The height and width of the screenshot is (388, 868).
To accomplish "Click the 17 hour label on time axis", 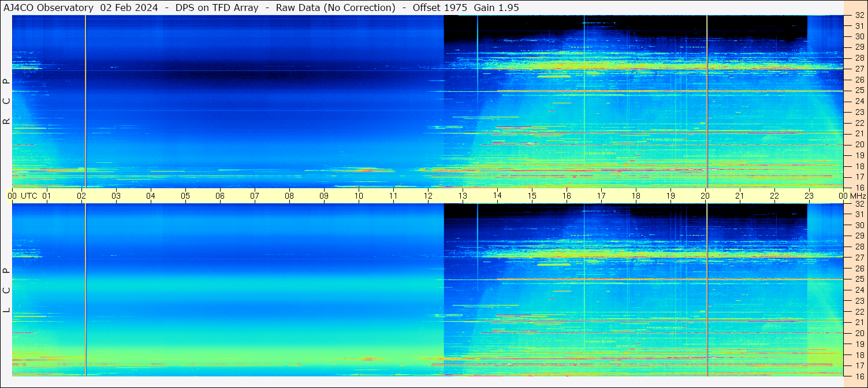I will [x=601, y=196].
